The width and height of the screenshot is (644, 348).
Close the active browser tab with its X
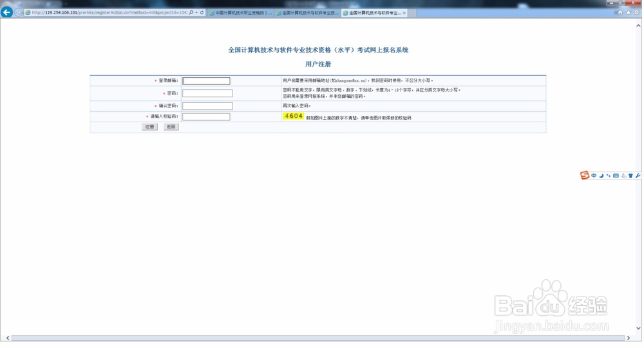coord(404,13)
